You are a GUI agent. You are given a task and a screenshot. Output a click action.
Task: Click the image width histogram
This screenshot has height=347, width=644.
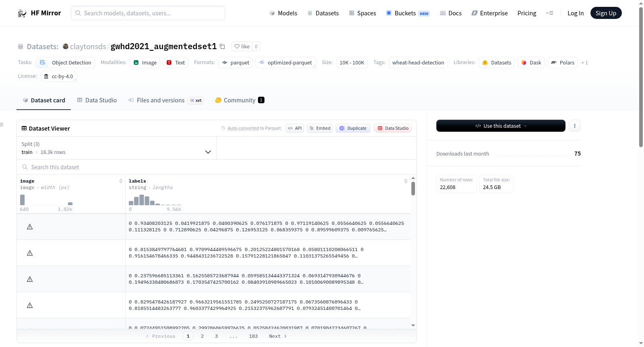(x=46, y=200)
